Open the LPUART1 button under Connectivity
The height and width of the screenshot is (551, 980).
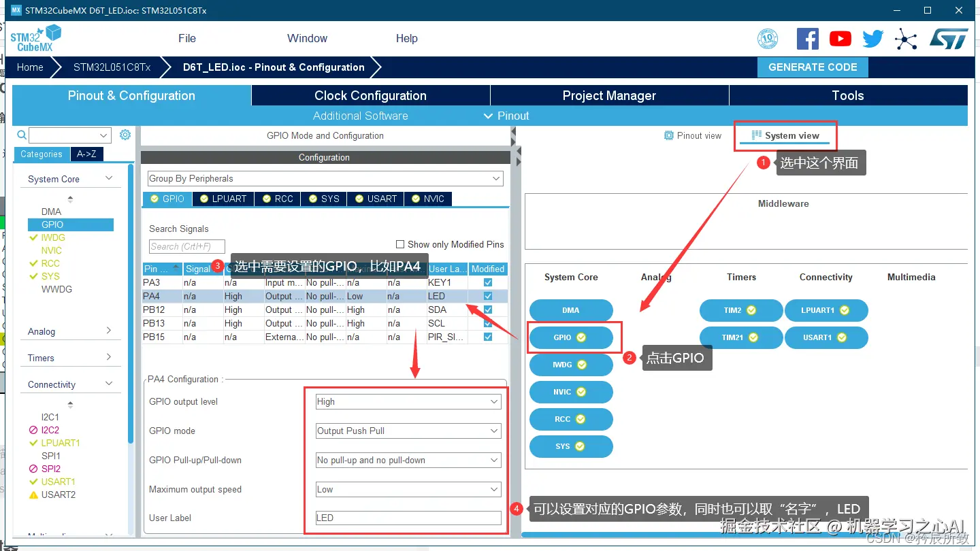click(826, 310)
